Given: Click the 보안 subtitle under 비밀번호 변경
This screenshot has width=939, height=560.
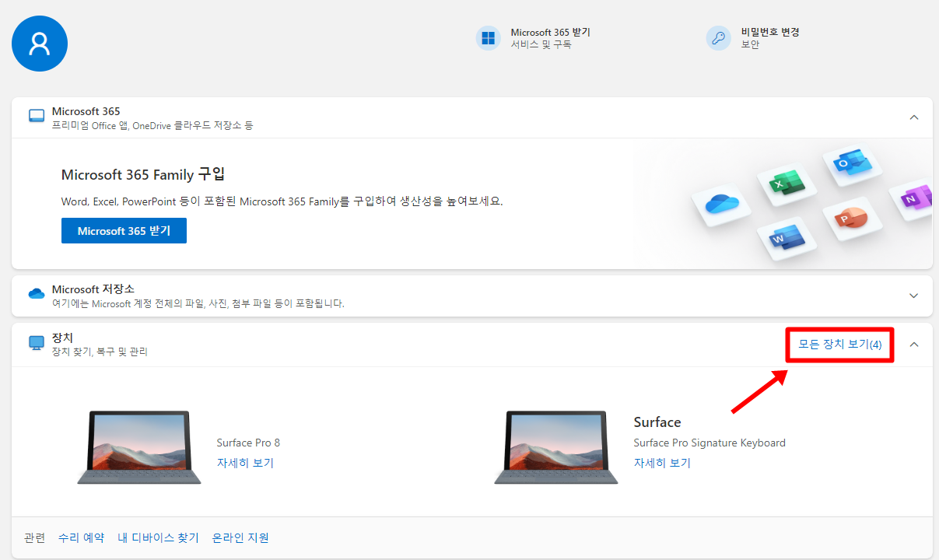Looking at the screenshot, I should point(750,44).
